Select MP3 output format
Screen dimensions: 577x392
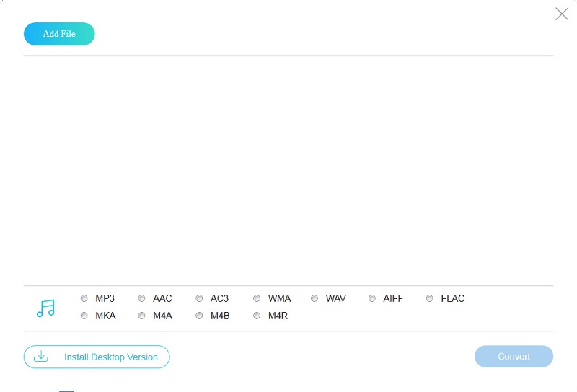(84, 298)
